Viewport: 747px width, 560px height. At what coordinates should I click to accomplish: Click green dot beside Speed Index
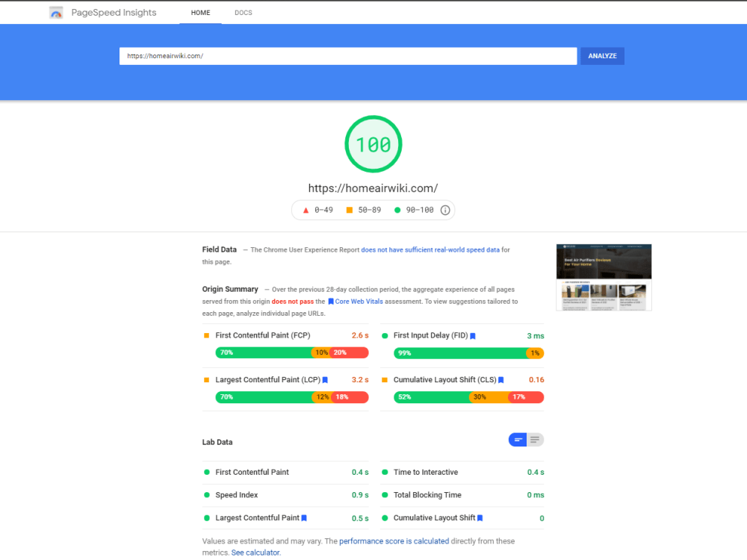point(207,495)
